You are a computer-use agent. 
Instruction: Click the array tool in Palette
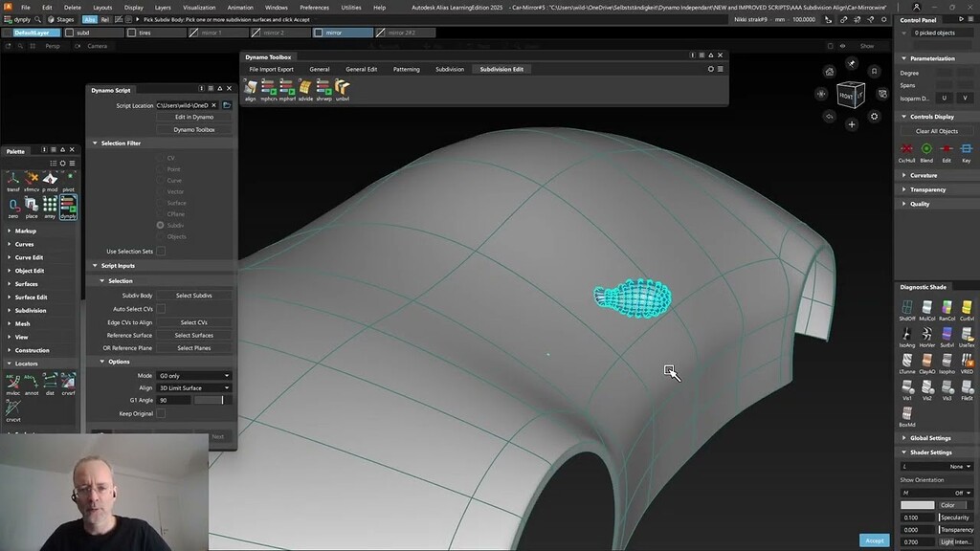50,204
